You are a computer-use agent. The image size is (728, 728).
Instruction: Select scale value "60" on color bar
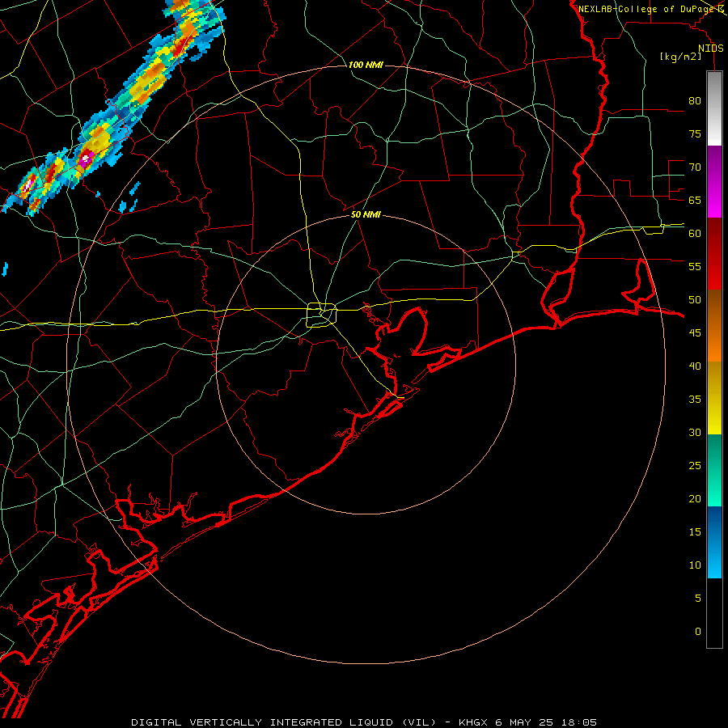point(695,234)
